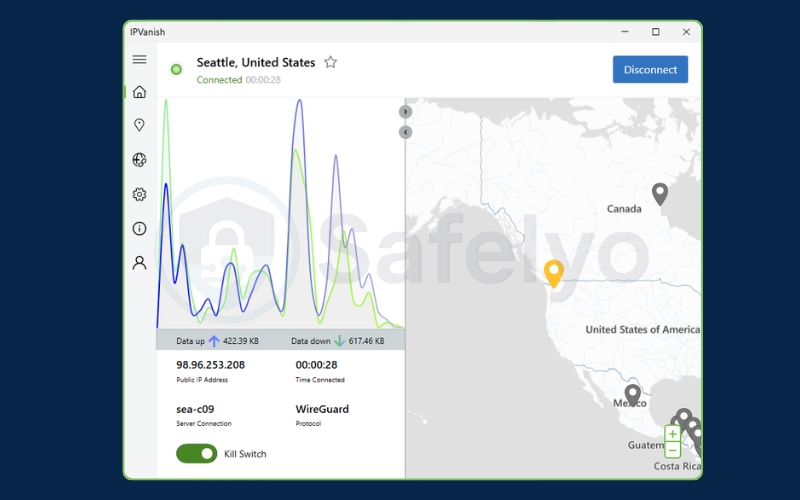Toggle the Kill Switch off
This screenshot has height=500, width=800.
[196, 454]
